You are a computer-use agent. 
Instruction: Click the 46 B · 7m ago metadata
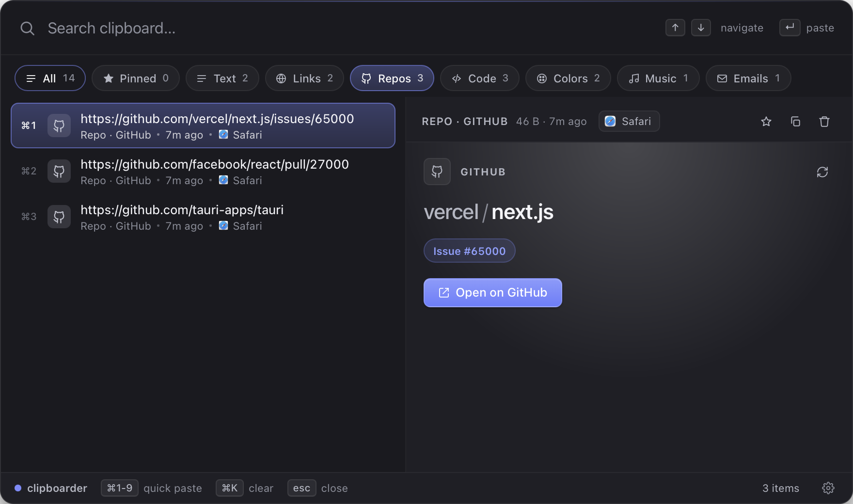[552, 121]
